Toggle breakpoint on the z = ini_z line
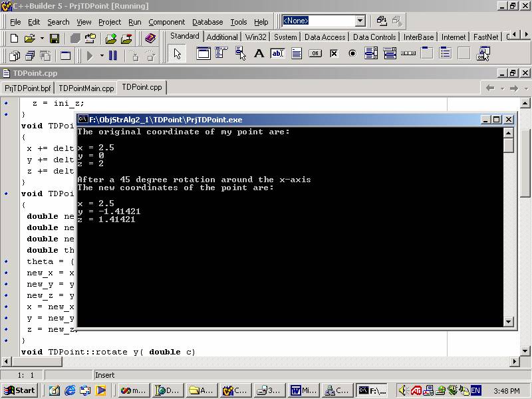 coord(7,103)
